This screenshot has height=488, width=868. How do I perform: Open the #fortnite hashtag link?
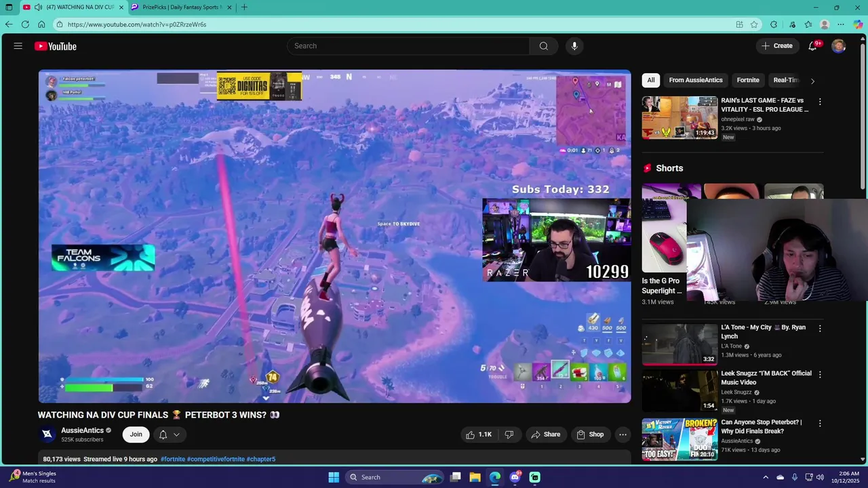tap(173, 459)
